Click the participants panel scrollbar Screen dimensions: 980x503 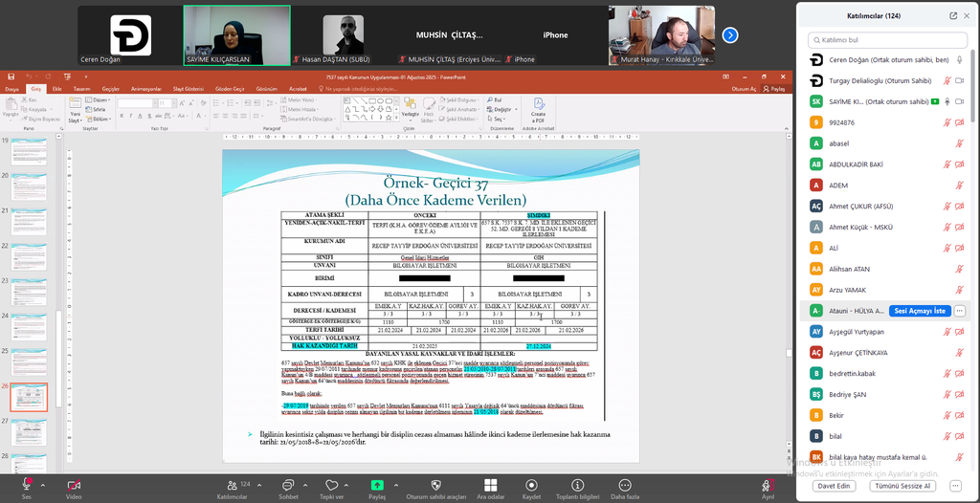click(972, 87)
